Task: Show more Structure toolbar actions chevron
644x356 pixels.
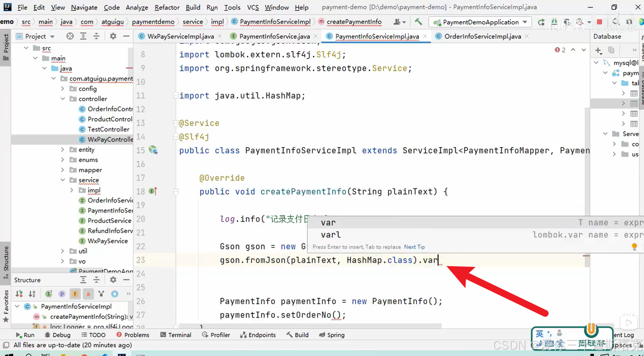Action: click(128, 294)
